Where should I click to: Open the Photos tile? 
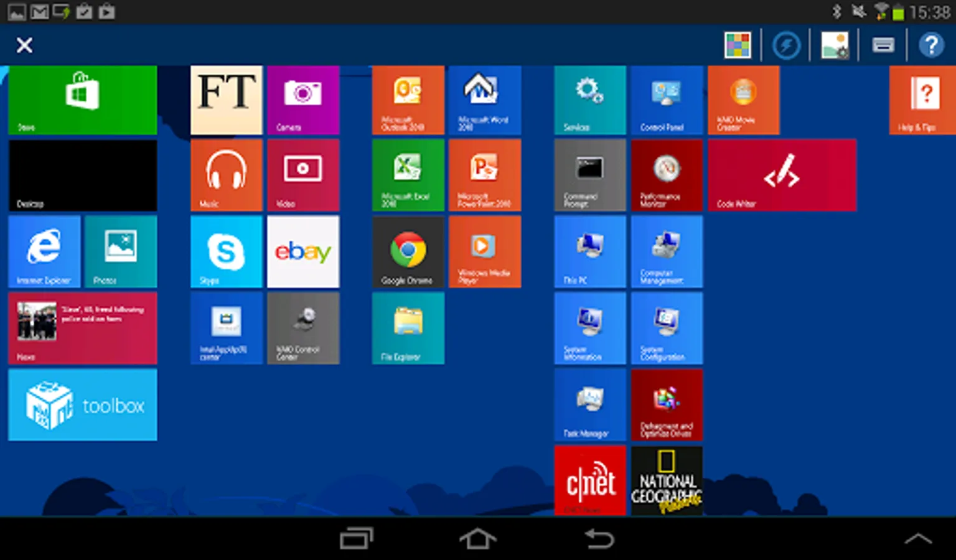[121, 251]
